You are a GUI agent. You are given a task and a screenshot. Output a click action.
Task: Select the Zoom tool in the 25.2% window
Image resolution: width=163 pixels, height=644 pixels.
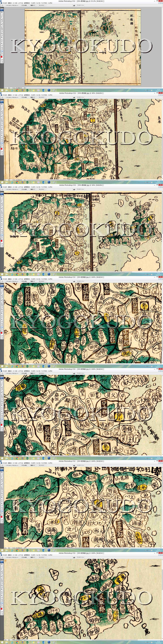click(2, 53)
